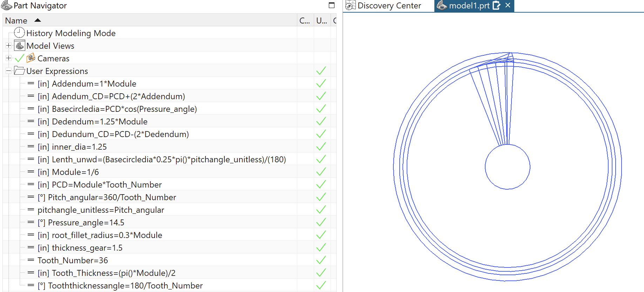The image size is (644, 292).
Task: Toggle up-to-date check for Tooth_Number=36
Action: [321, 260]
